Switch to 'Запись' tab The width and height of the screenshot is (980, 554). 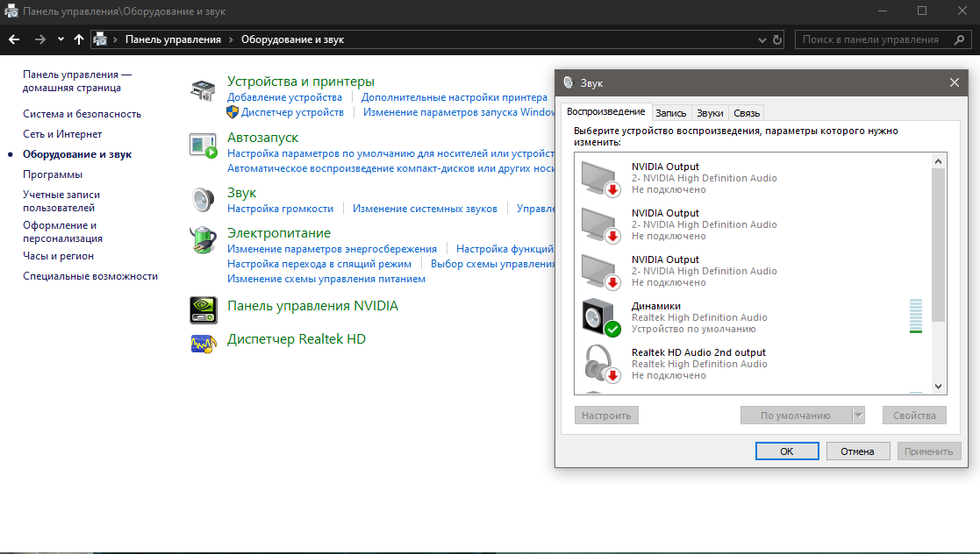click(x=670, y=113)
